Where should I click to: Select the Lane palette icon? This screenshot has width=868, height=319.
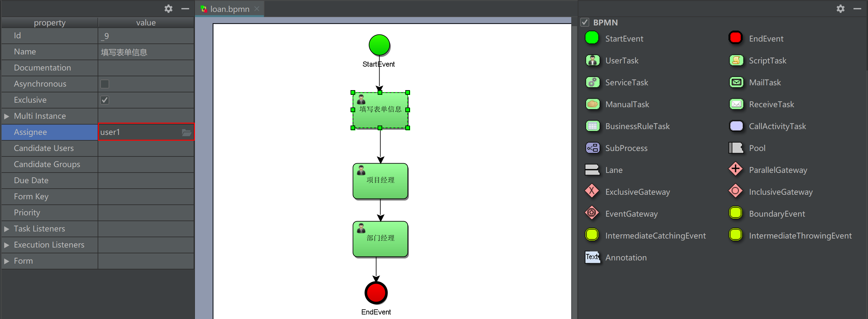[x=592, y=170]
